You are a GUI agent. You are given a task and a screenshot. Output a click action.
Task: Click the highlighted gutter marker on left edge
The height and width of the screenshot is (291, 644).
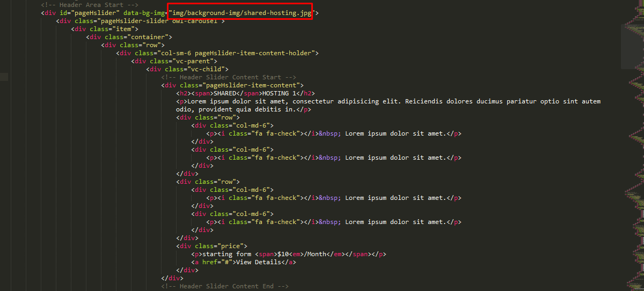pyautogui.click(x=4, y=77)
